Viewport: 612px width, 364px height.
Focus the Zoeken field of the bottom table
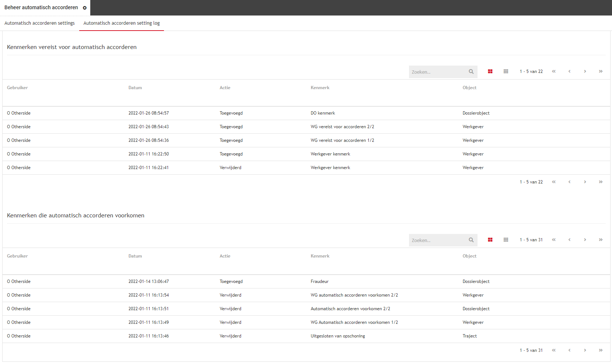438,240
